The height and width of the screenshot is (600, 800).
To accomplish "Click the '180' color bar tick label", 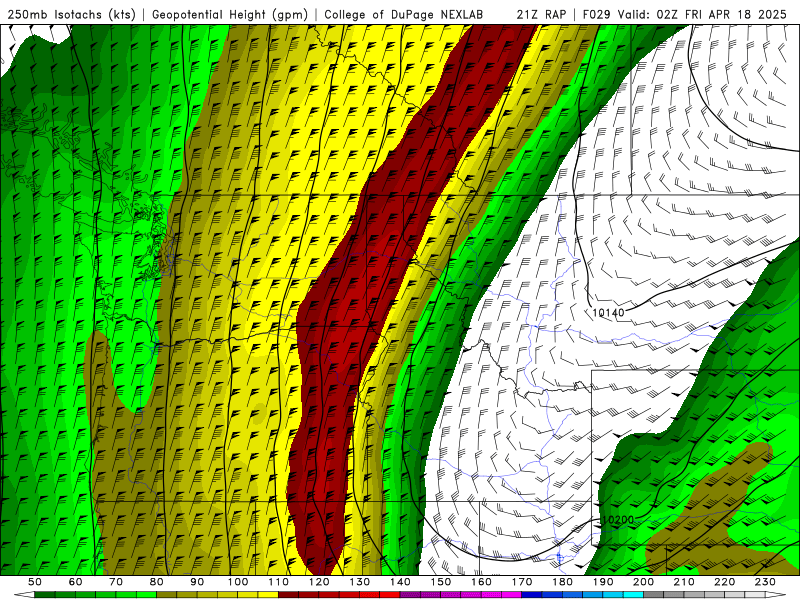I will coord(563,582).
